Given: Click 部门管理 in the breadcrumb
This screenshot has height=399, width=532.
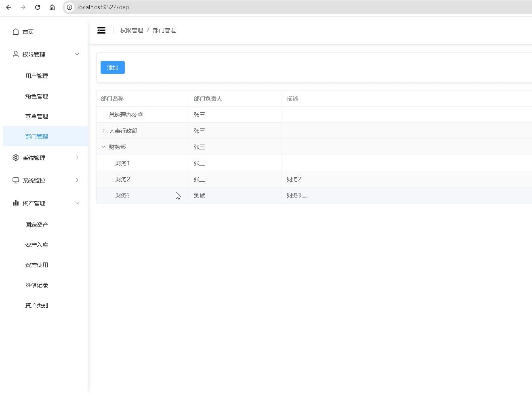Looking at the screenshot, I should click(x=164, y=30).
